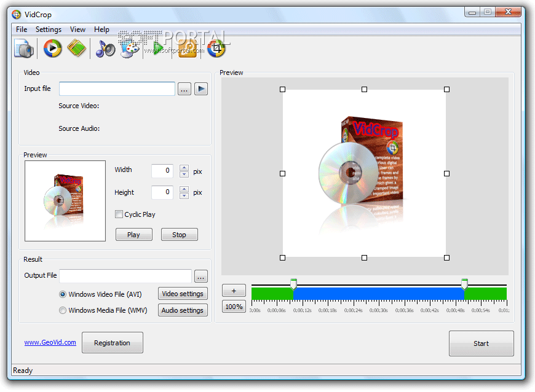Increase Width with the up spinner arrow

[x=184, y=167]
